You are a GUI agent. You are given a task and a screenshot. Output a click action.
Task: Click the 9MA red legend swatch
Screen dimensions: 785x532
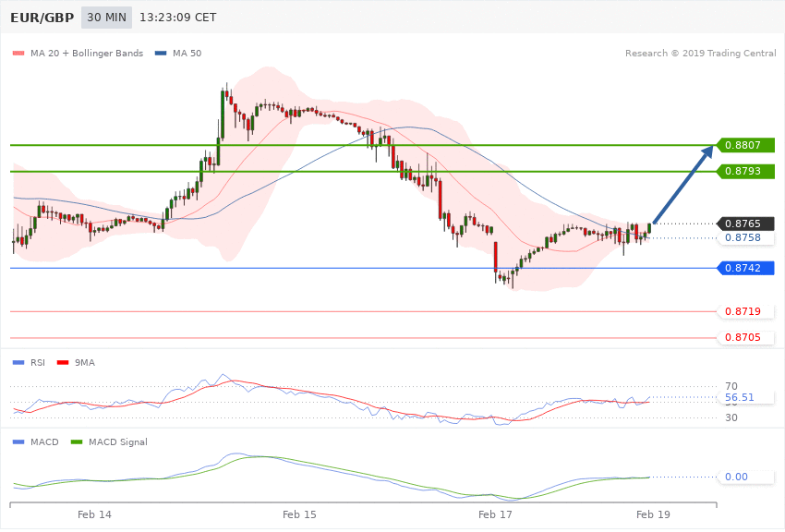pos(63,362)
